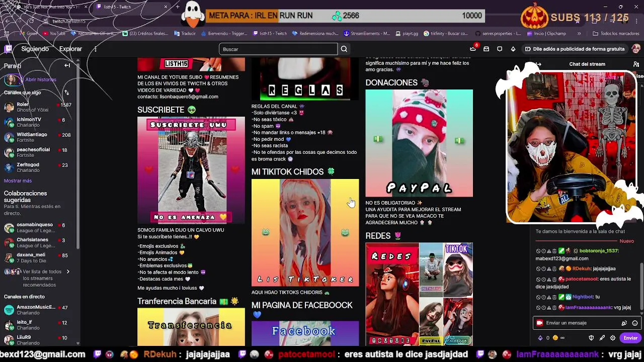The image size is (644, 362).
Task: Go to the Explorar tab
Action: [x=70, y=49]
